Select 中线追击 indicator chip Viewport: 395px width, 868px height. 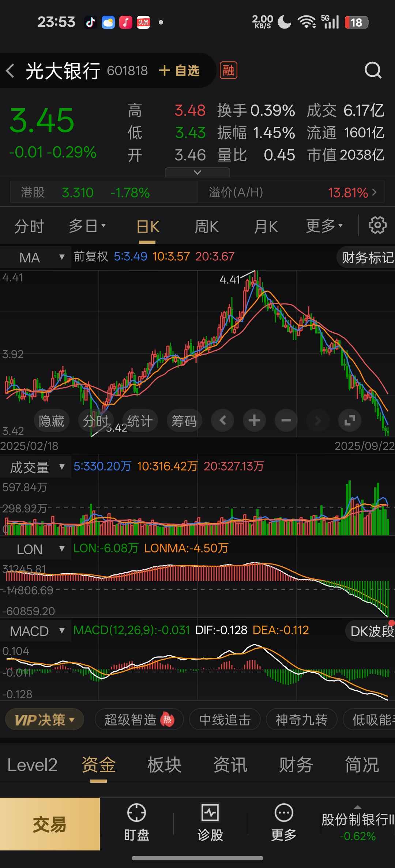[x=225, y=720]
